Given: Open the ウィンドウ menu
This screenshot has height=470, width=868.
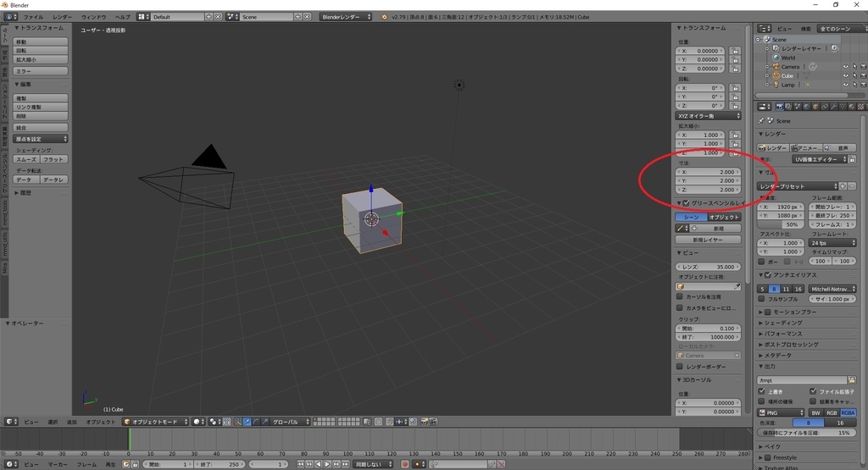Looking at the screenshot, I should point(93,17).
